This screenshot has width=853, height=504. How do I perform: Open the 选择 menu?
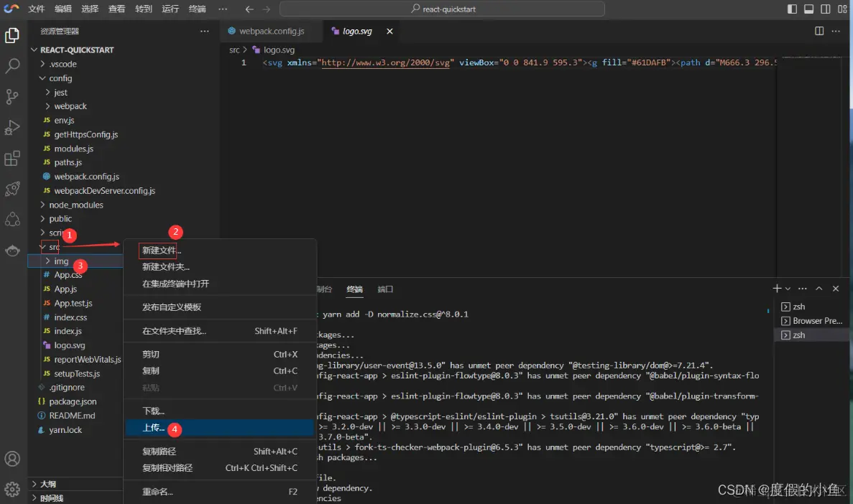coord(90,9)
